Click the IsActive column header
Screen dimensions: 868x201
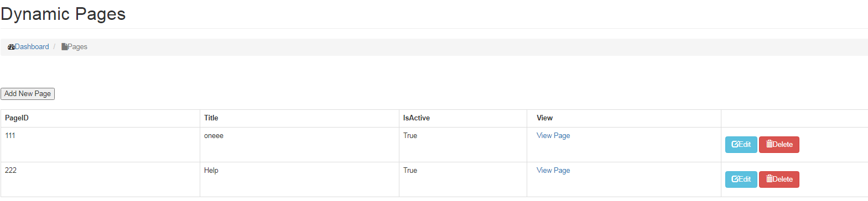click(417, 118)
